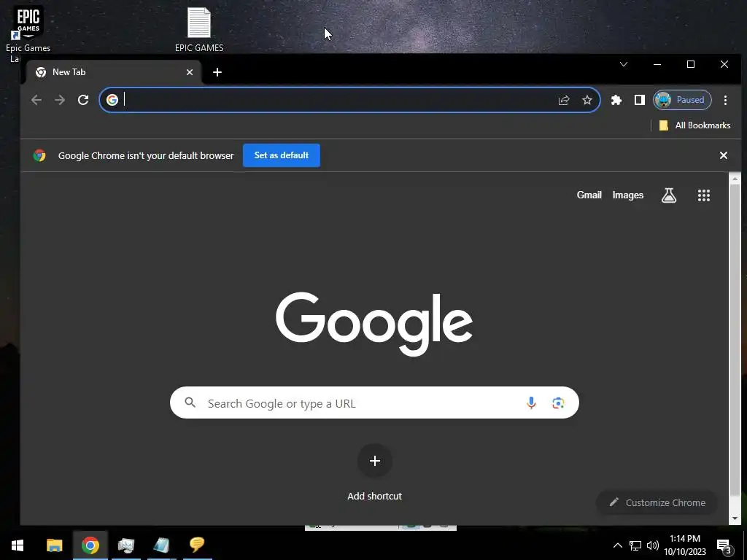The image size is (747, 560).
Task: Open Windows Start menu
Action: [x=18, y=545]
